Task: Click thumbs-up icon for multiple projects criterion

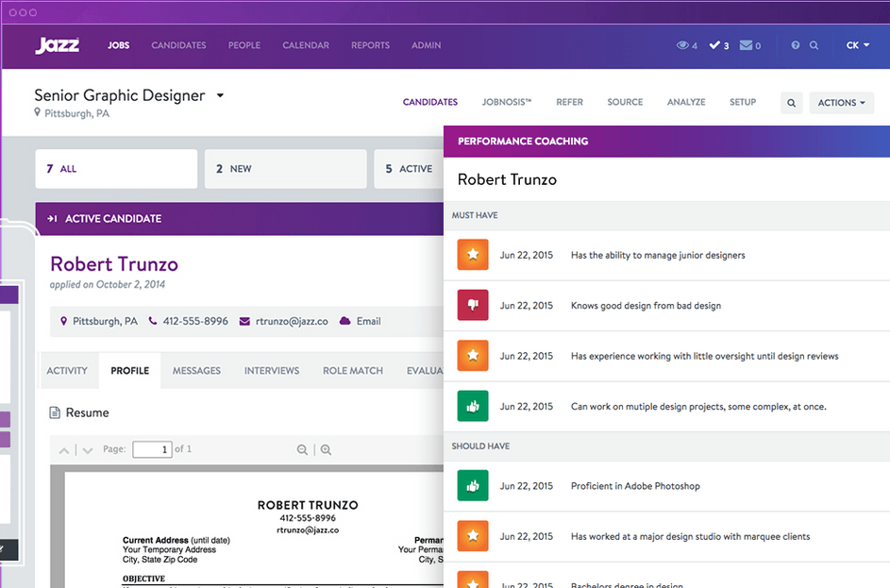Action: [x=473, y=406]
